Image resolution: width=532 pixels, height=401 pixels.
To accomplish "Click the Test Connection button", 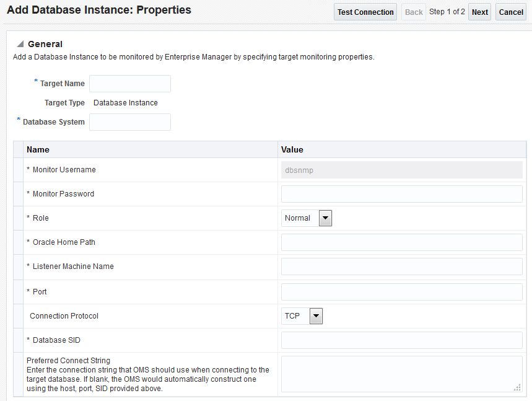I will [x=365, y=11].
